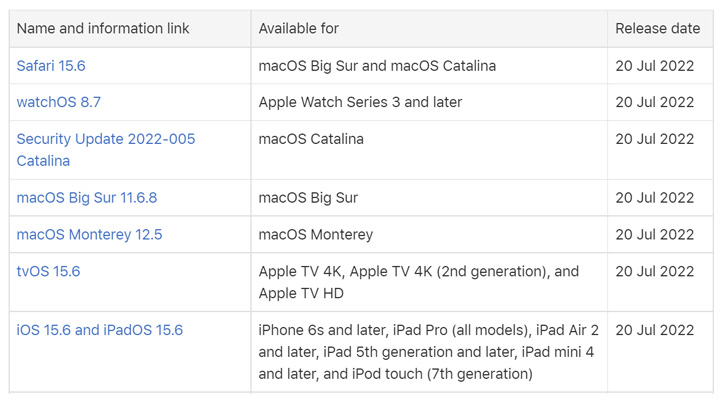Viewport: 728px width, 405px height.
Task: Open Security Update 2022-005 Catalina link
Action: [105, 139]
